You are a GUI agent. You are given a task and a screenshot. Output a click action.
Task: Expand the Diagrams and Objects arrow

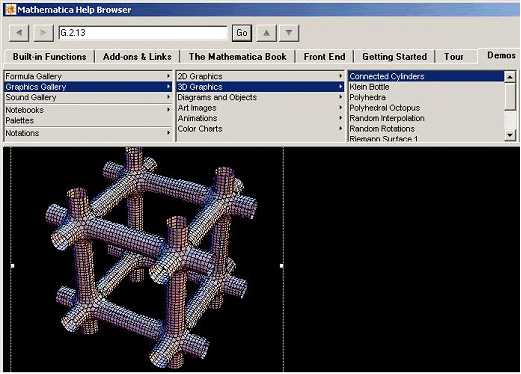pyautogui.click(x=340, y=97)
